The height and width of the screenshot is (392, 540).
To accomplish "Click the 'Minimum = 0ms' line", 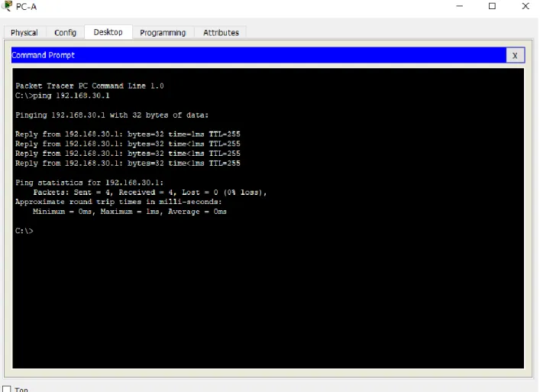I will (130, 212).
